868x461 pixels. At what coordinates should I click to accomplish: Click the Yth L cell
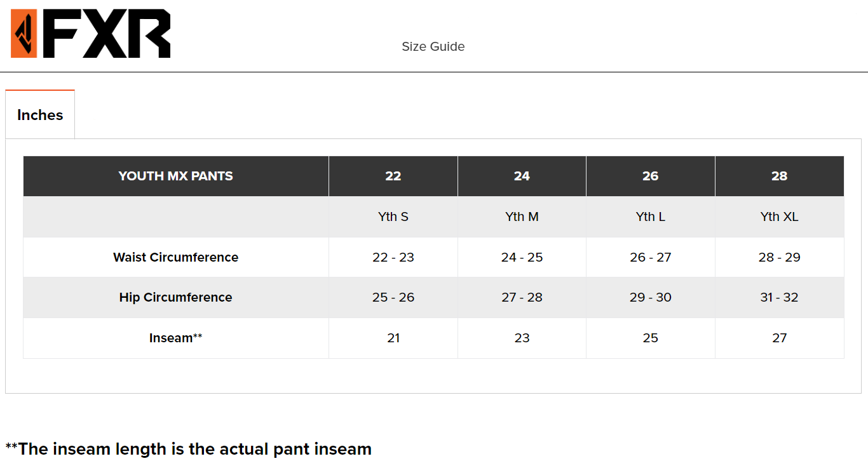650,217
